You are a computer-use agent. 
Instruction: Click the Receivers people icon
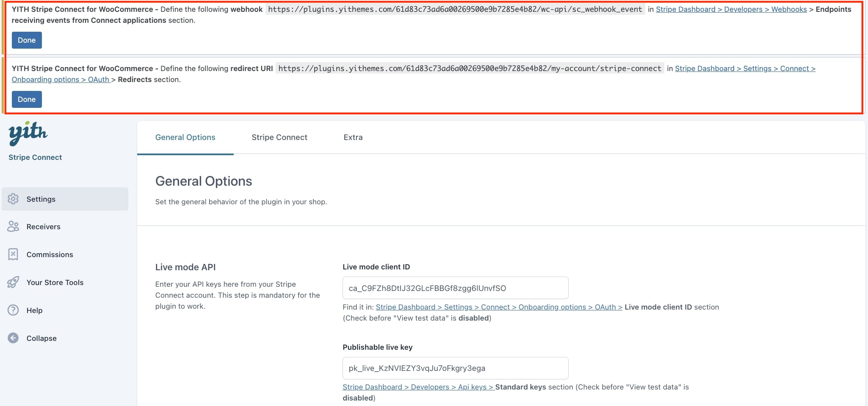[13, 227]
